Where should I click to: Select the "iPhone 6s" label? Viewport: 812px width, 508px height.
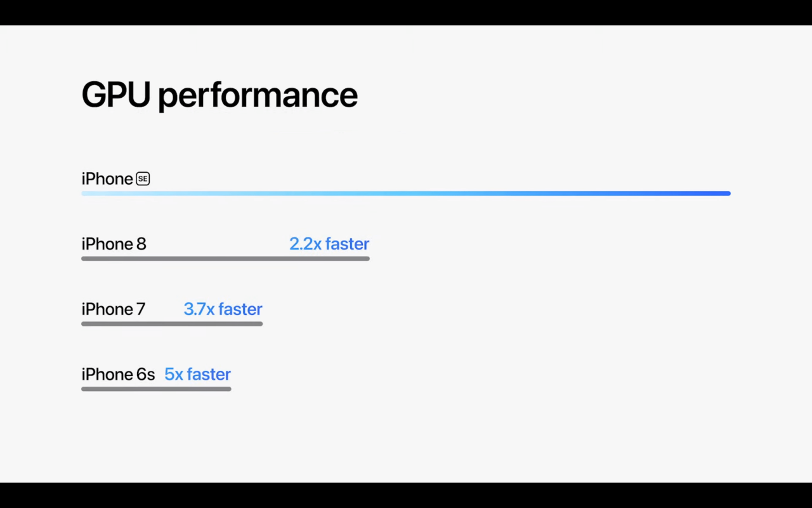tap(118, 375)
